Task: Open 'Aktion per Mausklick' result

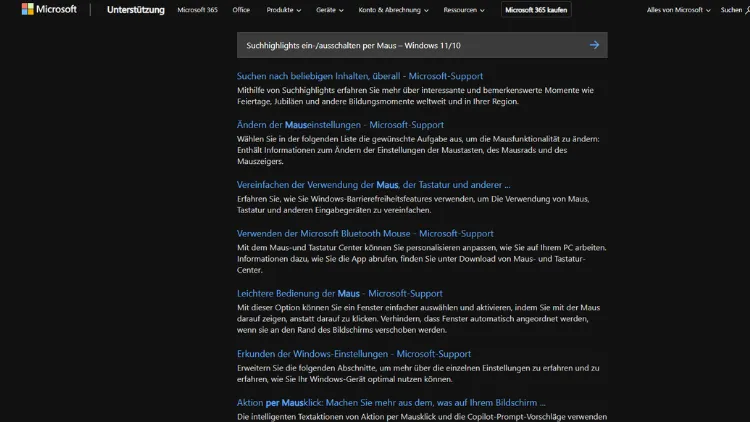Action: pyautogui.click(x=391, y=403)
